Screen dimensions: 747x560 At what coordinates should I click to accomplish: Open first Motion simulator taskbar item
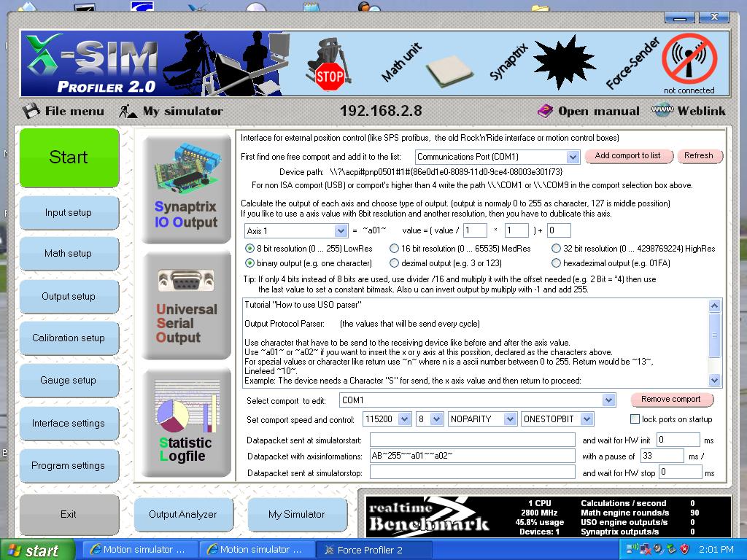[x=140, y=550]
